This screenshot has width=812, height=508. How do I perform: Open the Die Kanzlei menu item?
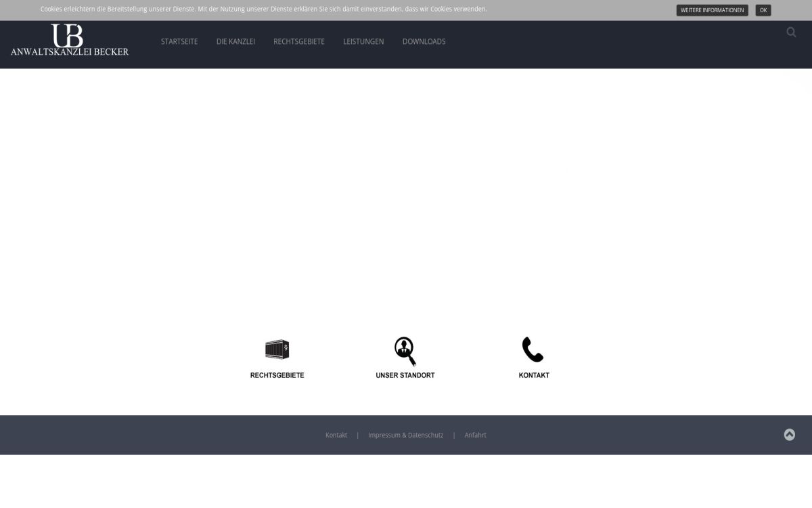coord(235,42)
